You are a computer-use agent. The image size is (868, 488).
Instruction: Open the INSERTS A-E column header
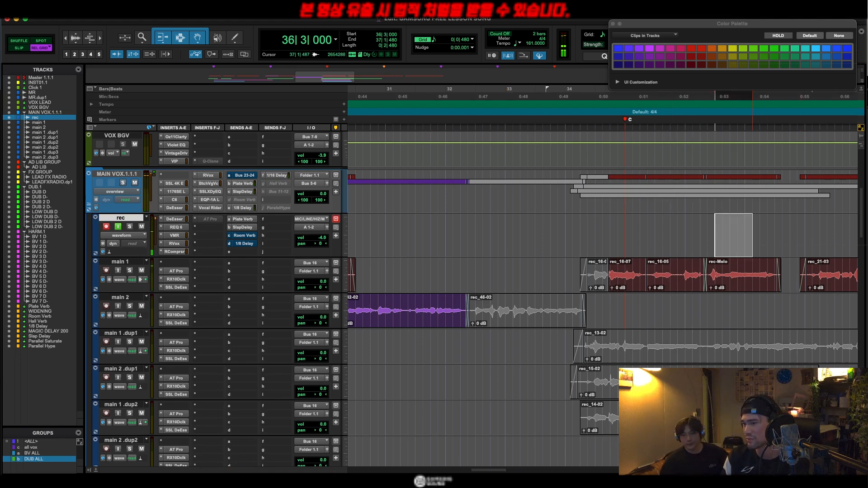(173, 128)
